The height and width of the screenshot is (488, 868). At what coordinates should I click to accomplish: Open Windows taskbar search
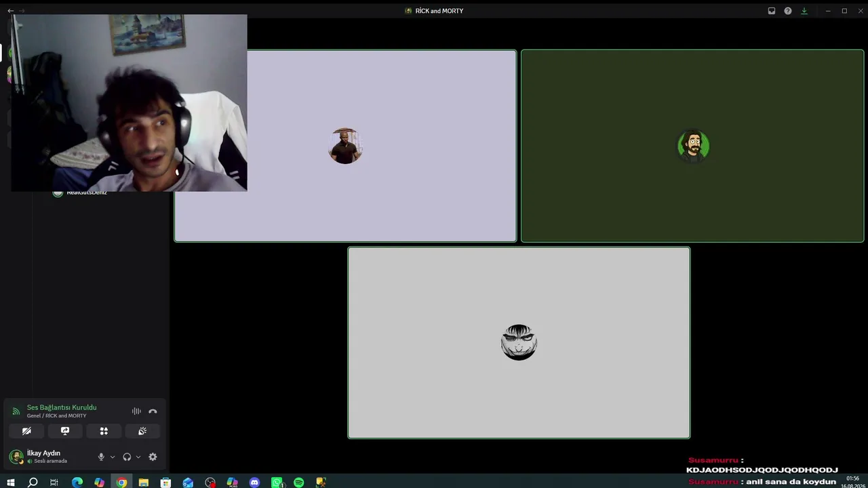click(33, 483)
